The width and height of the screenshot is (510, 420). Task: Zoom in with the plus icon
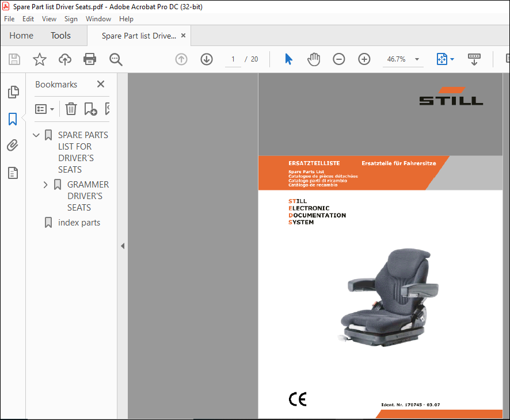tap(364, 59)
